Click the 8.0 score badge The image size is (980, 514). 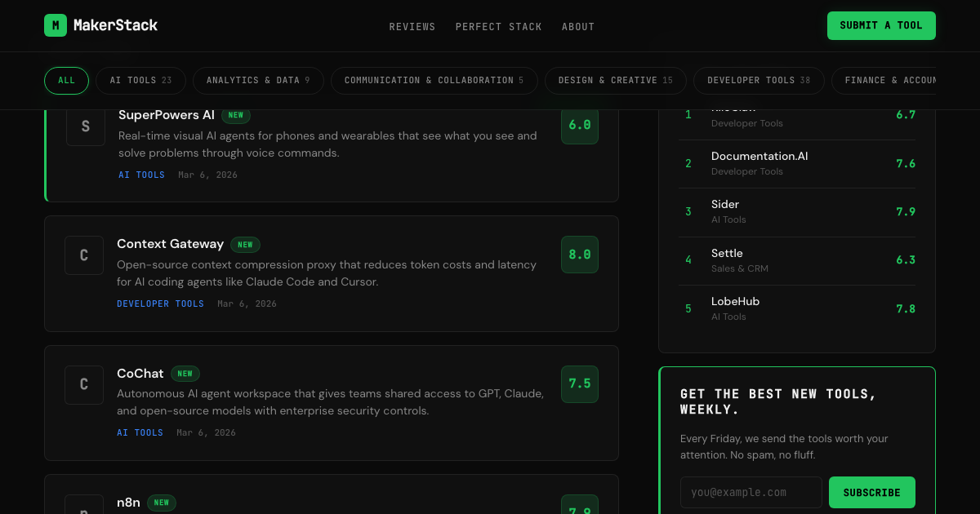click(579, 255)
